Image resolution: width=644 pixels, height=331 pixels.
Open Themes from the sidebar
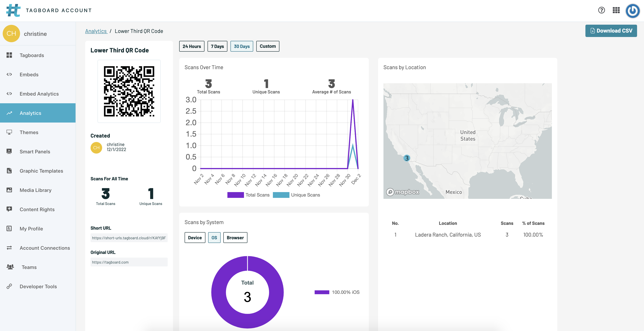click(38, 132)
